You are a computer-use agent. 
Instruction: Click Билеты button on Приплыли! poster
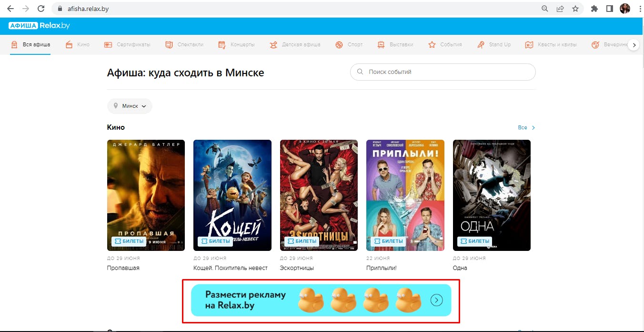(x=388, y=241)
